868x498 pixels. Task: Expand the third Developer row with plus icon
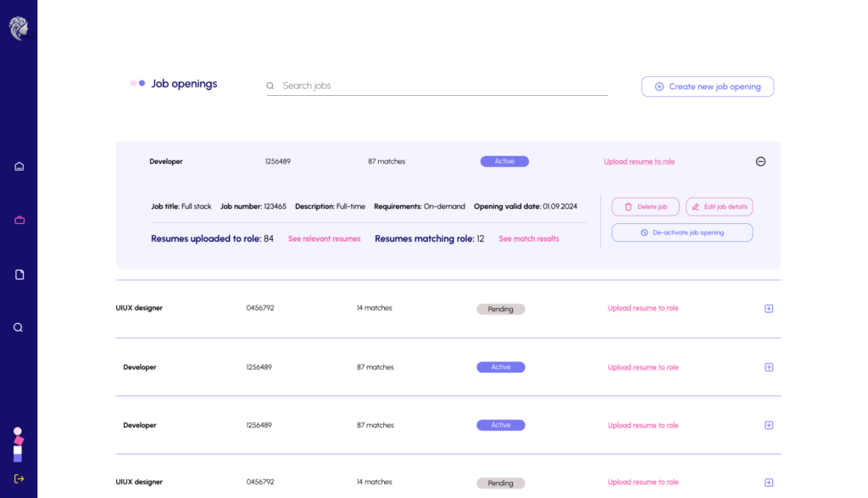(769, 425)
